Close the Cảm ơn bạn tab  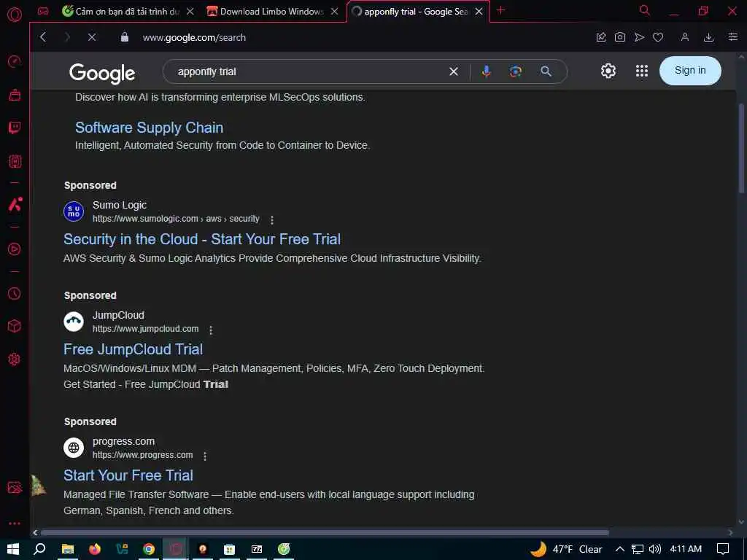pyautogui.click(x=190, y=12)
